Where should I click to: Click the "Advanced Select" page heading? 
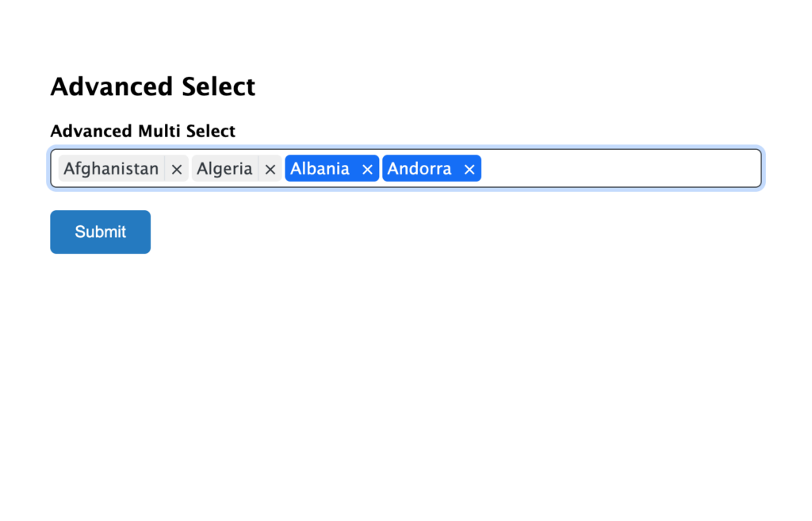[x=152, y=86]
